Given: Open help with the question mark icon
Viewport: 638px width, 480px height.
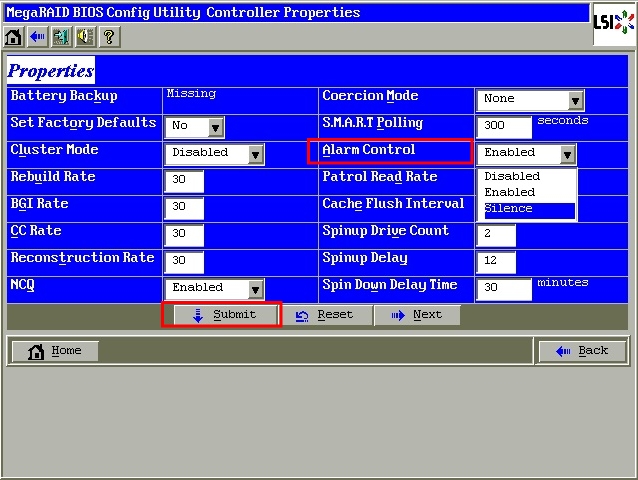Looking at the screenshot, I should coord(109,37).
